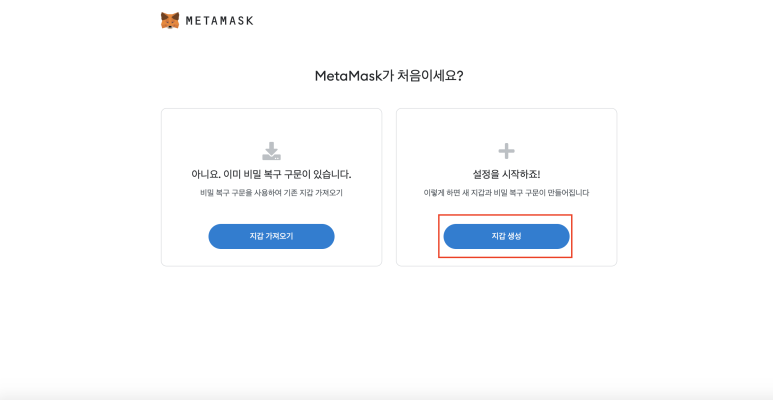
Task: Click the down arrow of the import icon
Action: [271, 147]
